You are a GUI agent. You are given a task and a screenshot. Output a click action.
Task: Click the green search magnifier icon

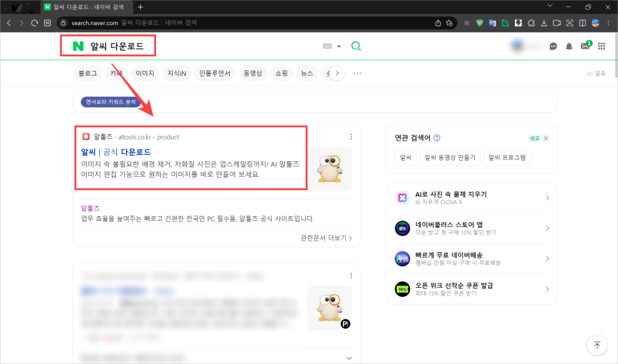[356, 46]
